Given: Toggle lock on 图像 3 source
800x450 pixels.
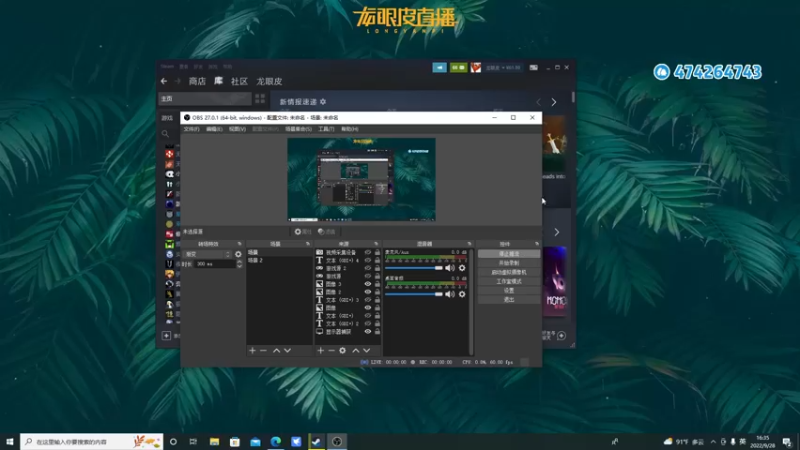Looking at the screenshot, I should click(x=378, y=284).
